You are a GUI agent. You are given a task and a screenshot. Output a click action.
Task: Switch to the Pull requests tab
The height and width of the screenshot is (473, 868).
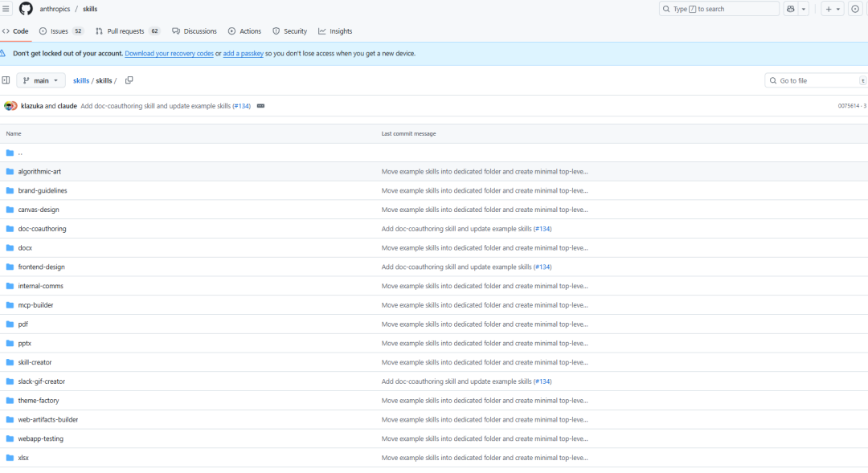click(127, 31)
